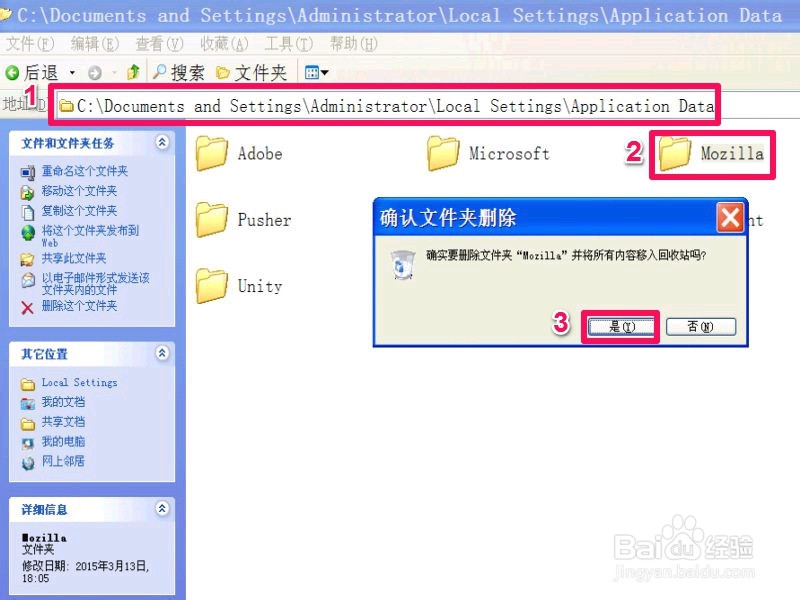Click 删除这个文件夹 link

[79, 306]
